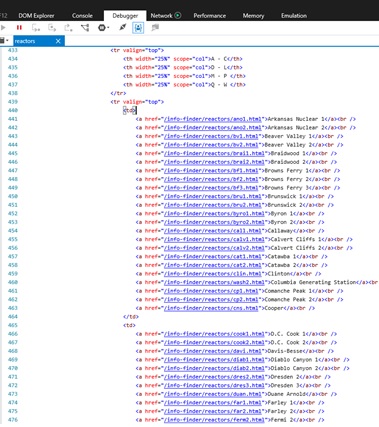This screenshot has height=427, width=379.
Task: Click line number 464 in the gutter
Action: click(x=13, y=317)
